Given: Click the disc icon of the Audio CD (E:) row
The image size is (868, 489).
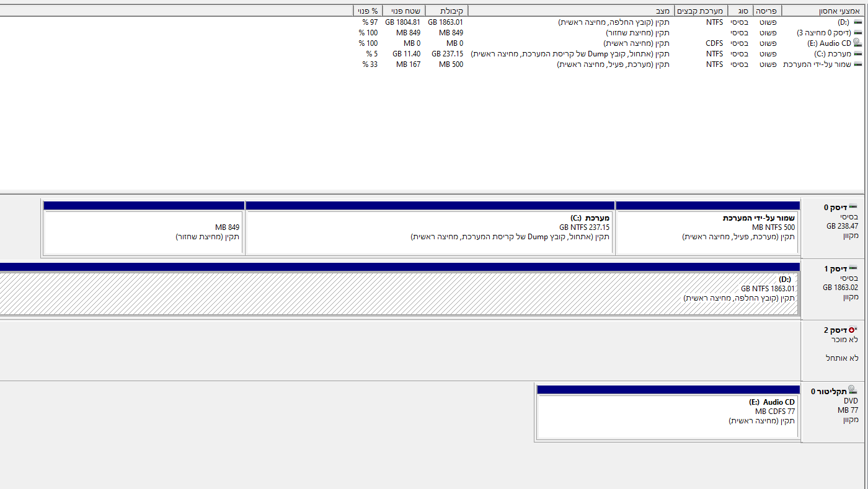Looking at the screenshot, I should (x=857, y=43).
